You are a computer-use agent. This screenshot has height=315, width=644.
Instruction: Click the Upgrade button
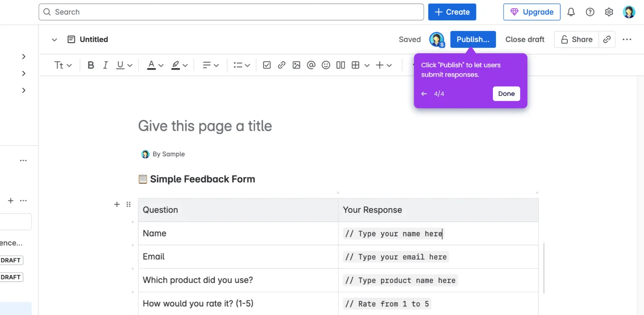[532, 12]
